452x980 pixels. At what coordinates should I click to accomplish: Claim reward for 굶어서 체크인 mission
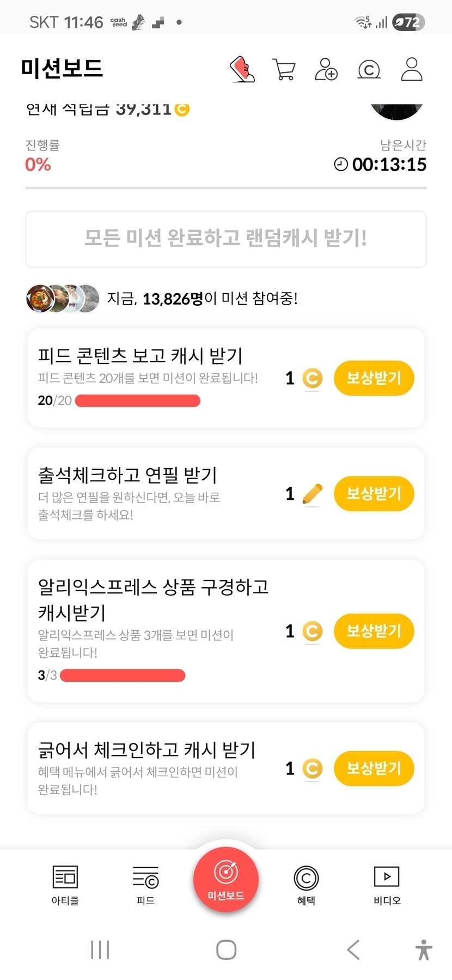click(374, 769)
